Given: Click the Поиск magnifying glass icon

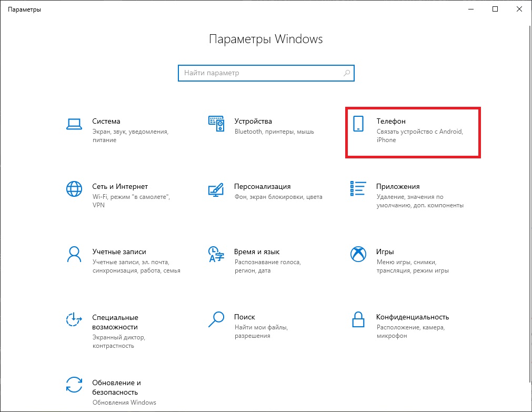Looking at the screenshot, I should click(216, 319).
